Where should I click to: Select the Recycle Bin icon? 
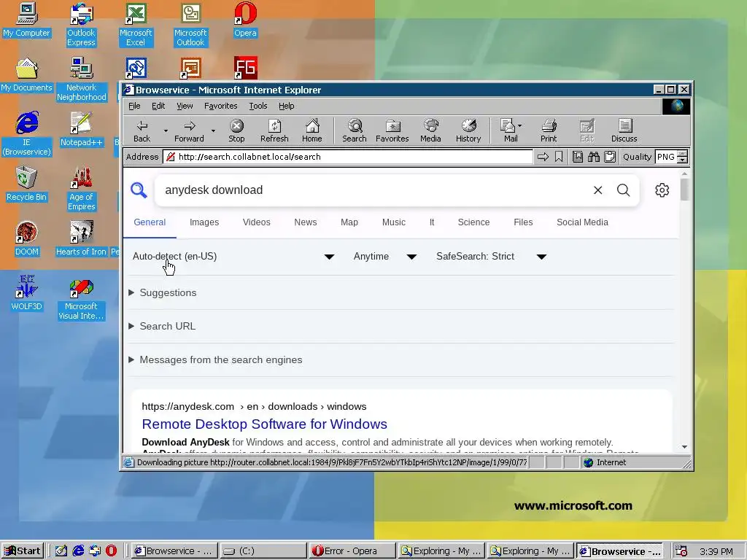pyautogui.click(x=27, y=184)
